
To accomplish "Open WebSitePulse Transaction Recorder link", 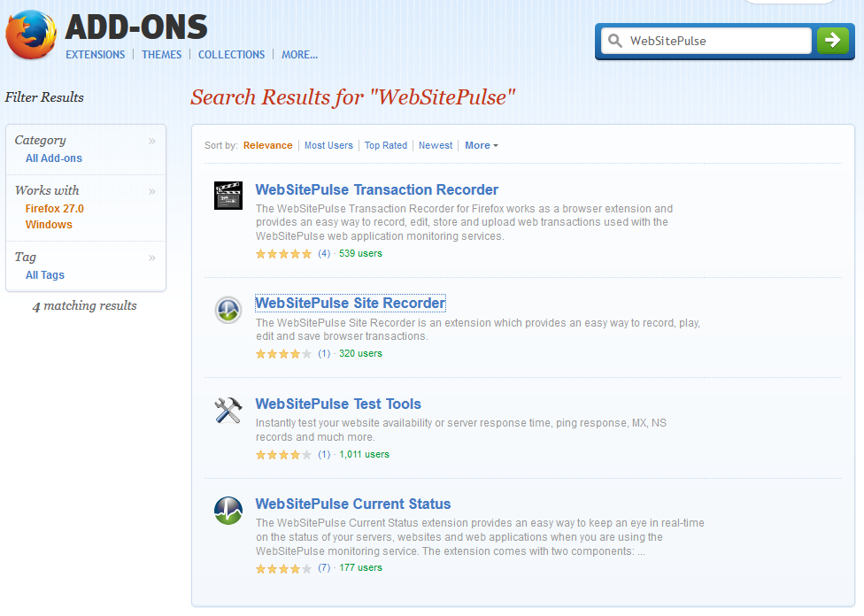I will [x=377, y=189].
